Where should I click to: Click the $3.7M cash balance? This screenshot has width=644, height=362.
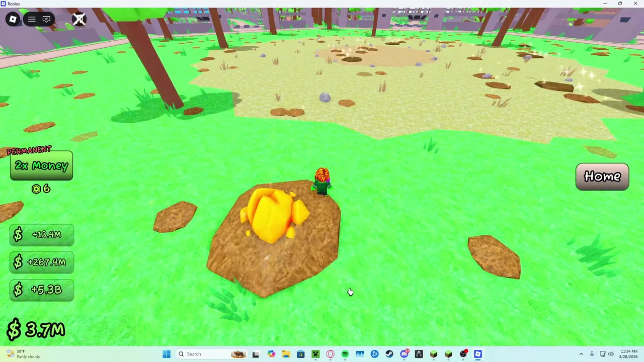[36, 330]
